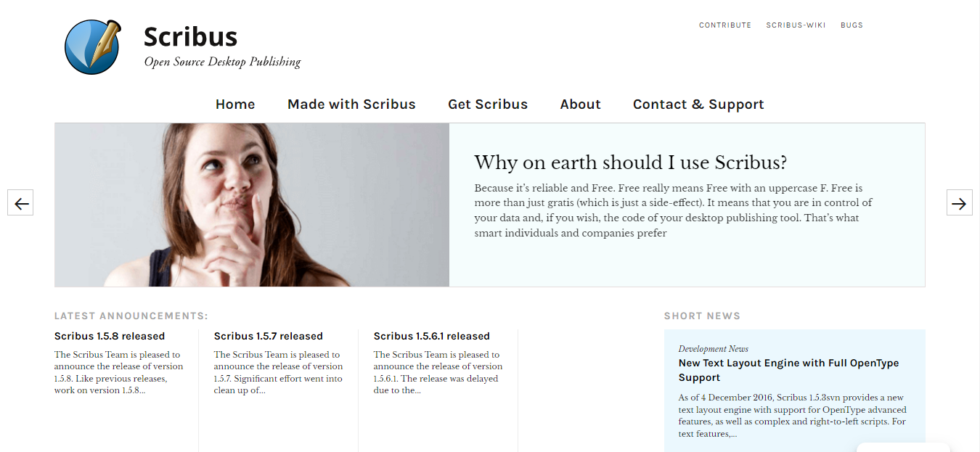This screenshot has width=980, height=452.
Task: Open the About tab
Action: 580,104
